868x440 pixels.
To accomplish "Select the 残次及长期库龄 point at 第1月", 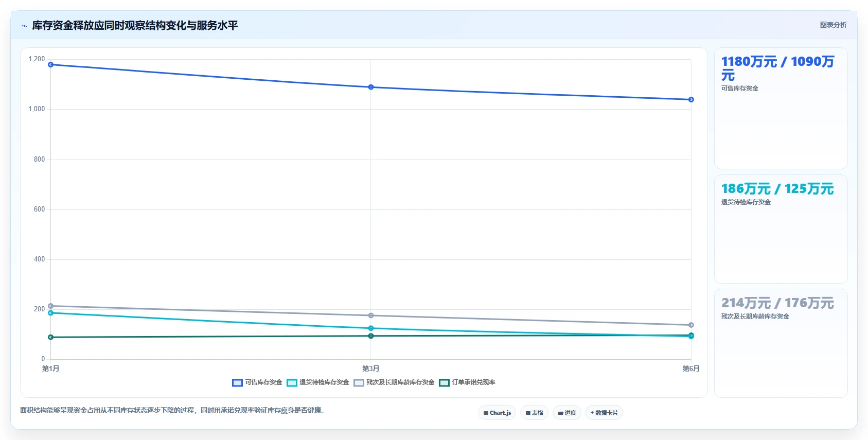I will tap(50, 306).
